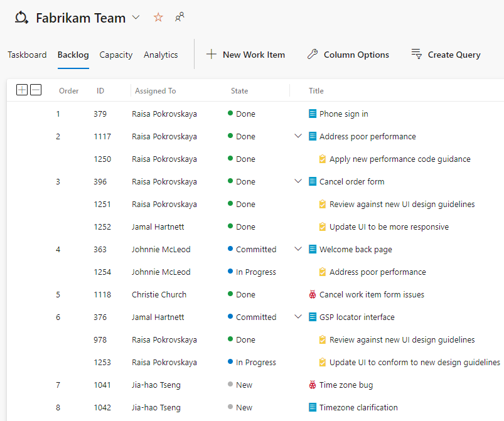The height and width of the screenshot is (421, 504).
Task: Click task icon for Update UI to conform guidelines
Action: point(323,362)
